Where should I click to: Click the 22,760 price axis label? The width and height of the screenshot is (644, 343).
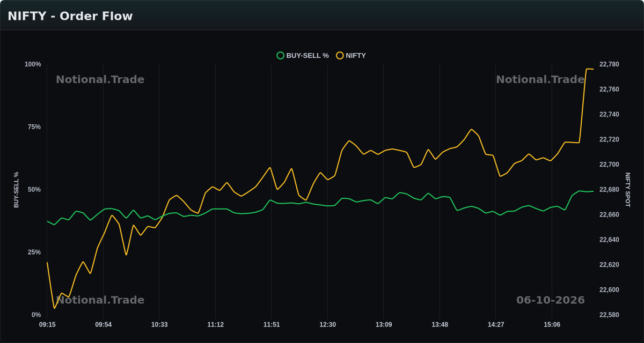coord(609,90)
